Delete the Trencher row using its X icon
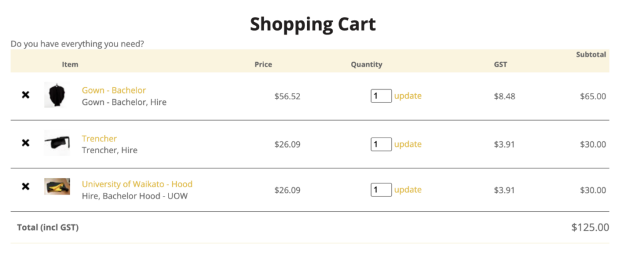The image size is (644, 255). 26,143
